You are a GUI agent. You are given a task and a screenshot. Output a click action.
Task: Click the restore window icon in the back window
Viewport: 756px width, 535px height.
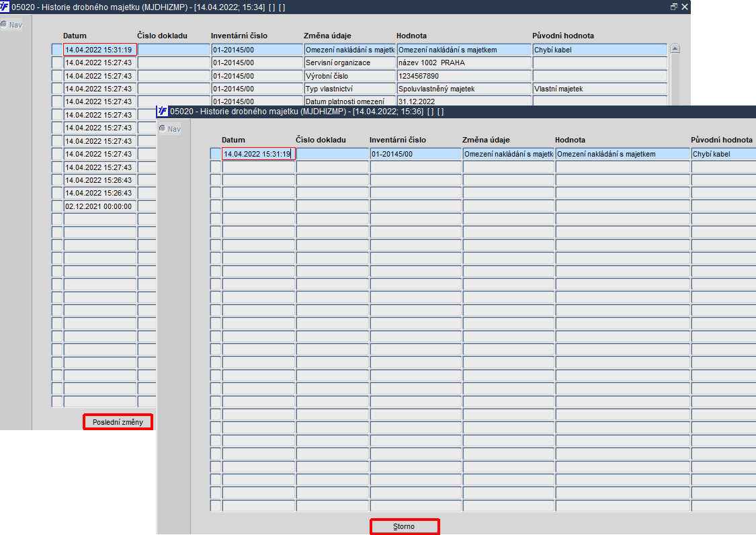(673, 7)
